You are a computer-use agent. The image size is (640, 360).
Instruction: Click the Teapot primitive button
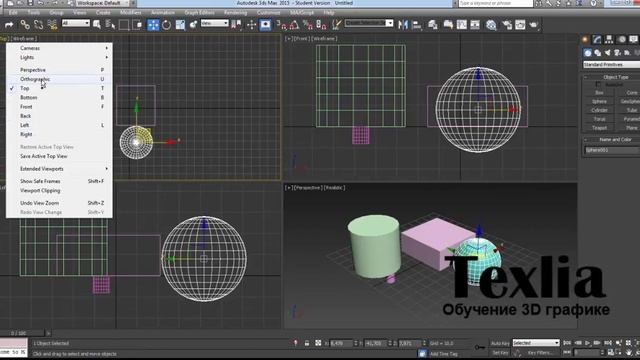(599, 128)
